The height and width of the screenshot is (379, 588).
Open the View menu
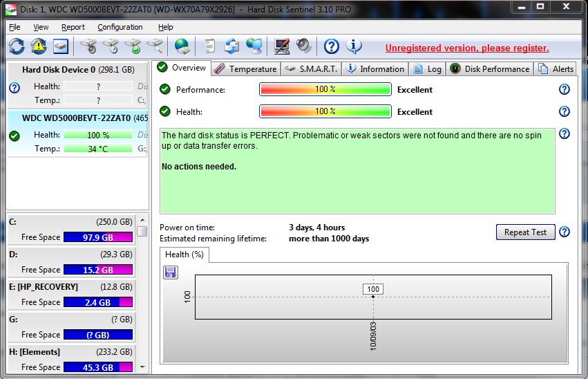(x=41, y=27)
